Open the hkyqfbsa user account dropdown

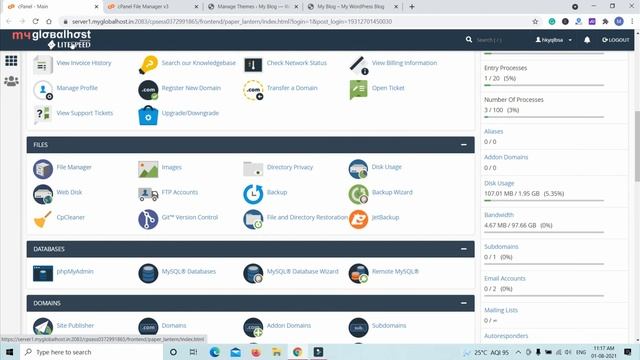553,40
